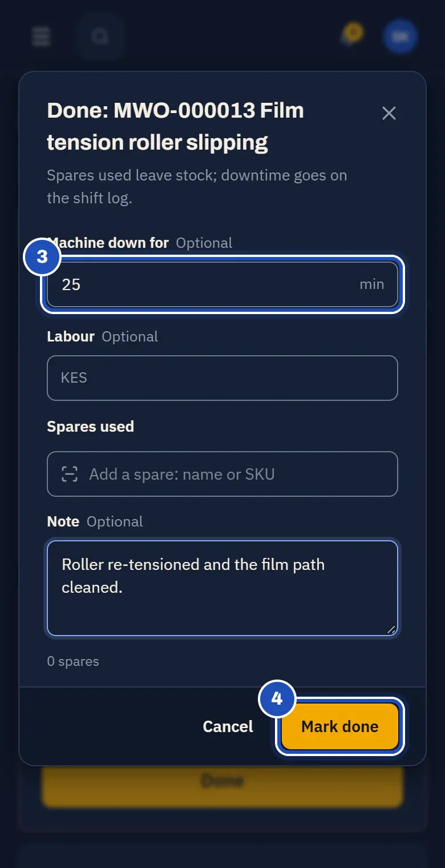Click the step 4 badge marker
The image size is (445, 868).
277,698
